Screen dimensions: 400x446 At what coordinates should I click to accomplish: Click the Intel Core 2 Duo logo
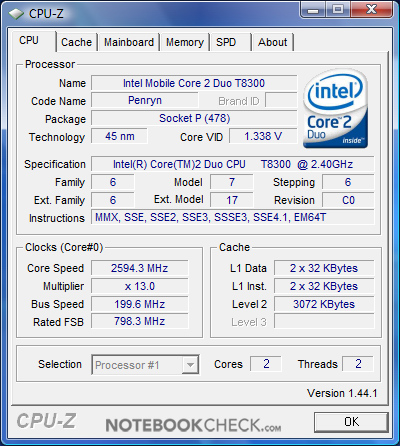[335, 109]
